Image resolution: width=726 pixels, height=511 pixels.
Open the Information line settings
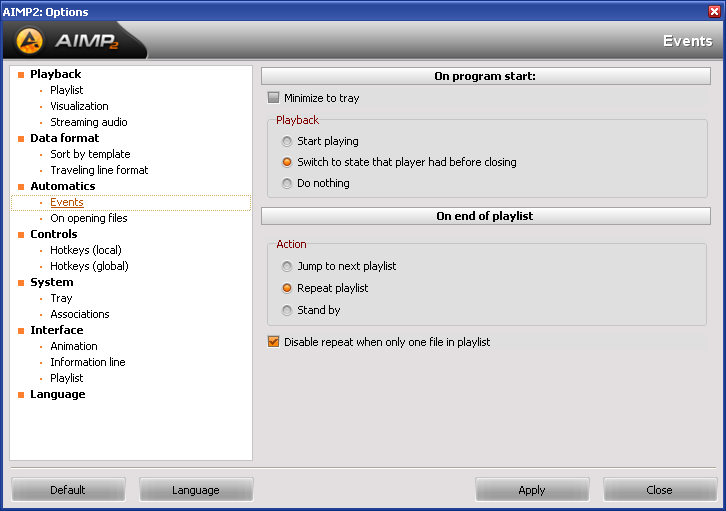coord(88,362)
